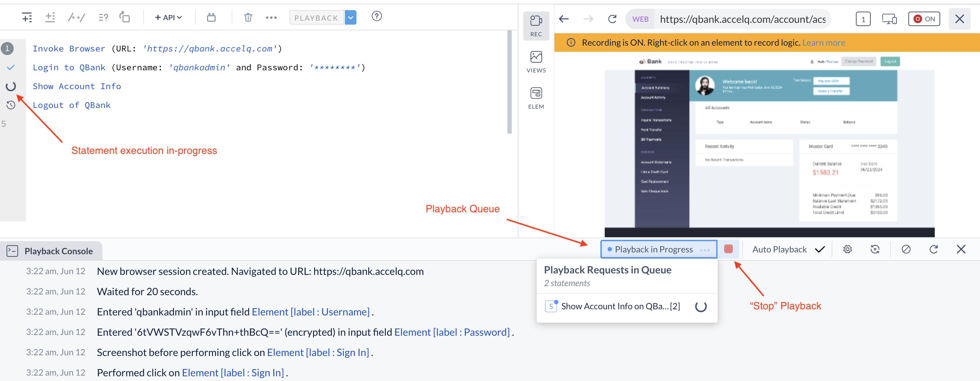The width and height of the screenshot is (980, 381).
Task: Click the 'Waited for 20 seconds.' log entry
Action: click(x=147, y=292)
